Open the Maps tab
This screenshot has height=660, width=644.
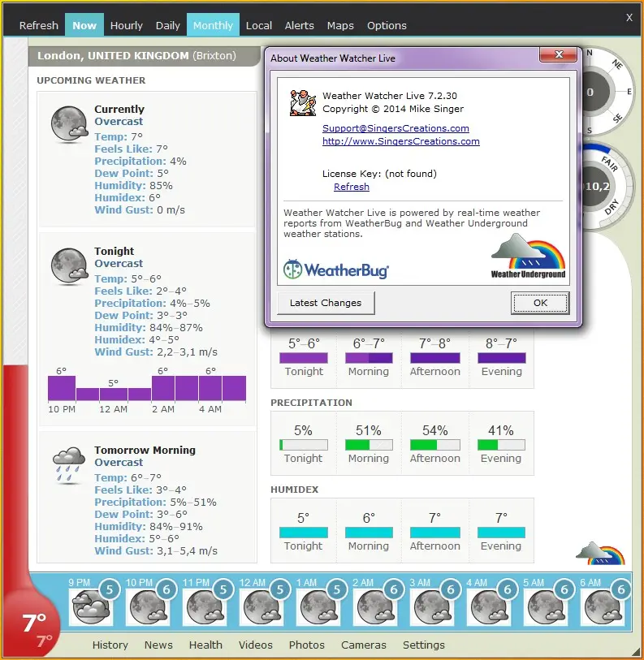pyautogui.click(x=340, y=25)
